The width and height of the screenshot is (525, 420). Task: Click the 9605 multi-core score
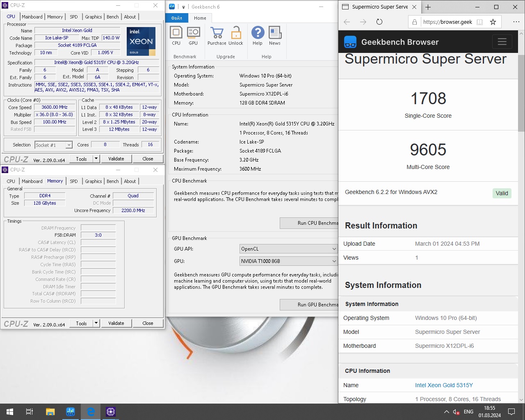(x=428, y=150)
